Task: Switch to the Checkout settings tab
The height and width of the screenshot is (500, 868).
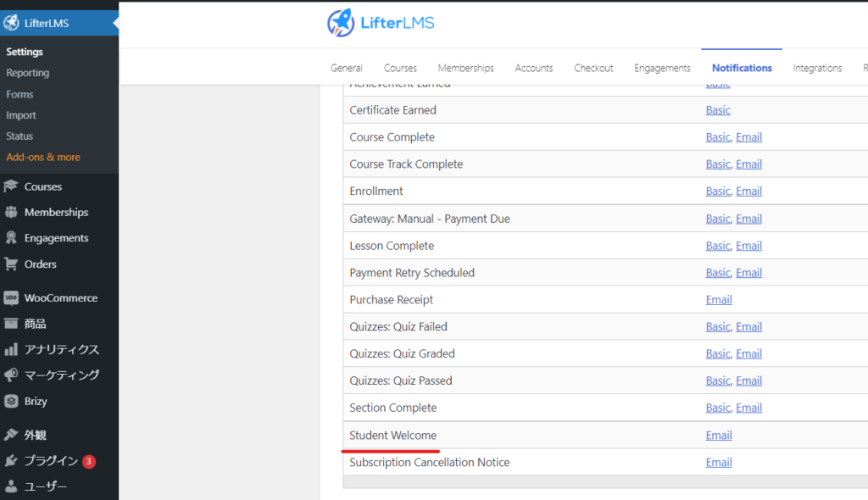Action: [x=593, y=68]
